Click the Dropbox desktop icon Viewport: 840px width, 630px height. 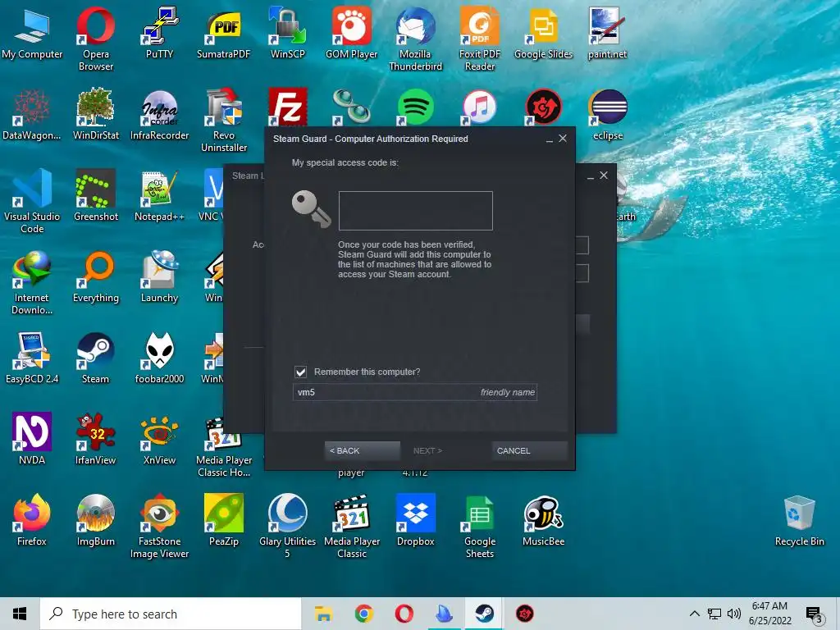pos(415,521)
